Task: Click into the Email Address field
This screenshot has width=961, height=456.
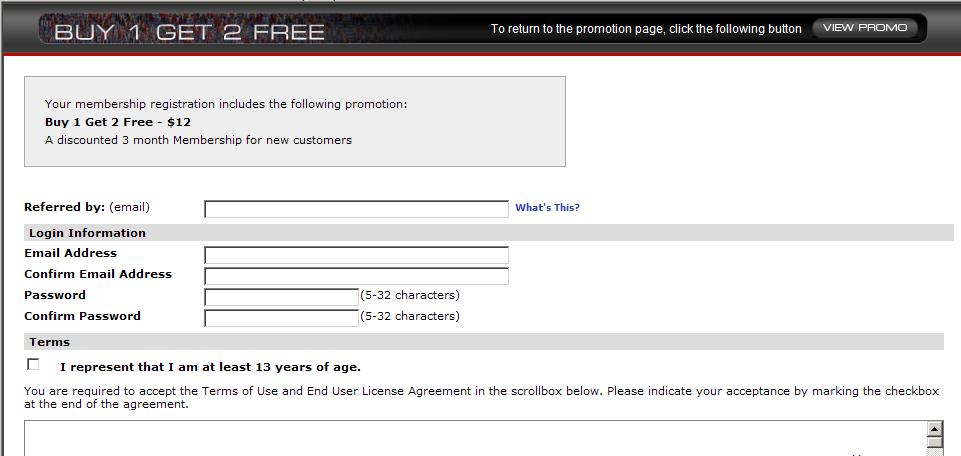Action: [356, 255]
